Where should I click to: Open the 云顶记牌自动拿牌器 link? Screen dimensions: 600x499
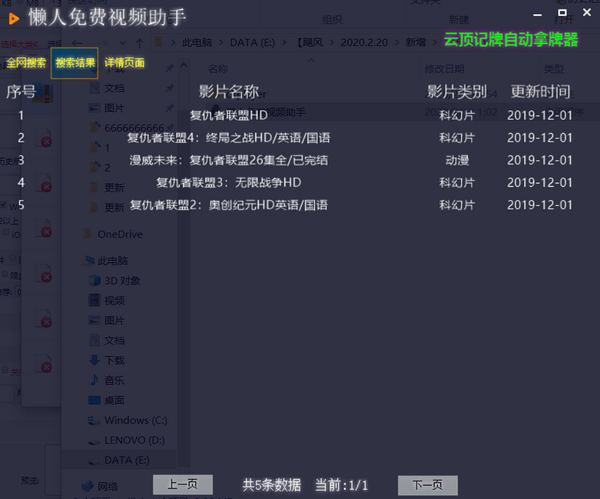coord(511,40)
